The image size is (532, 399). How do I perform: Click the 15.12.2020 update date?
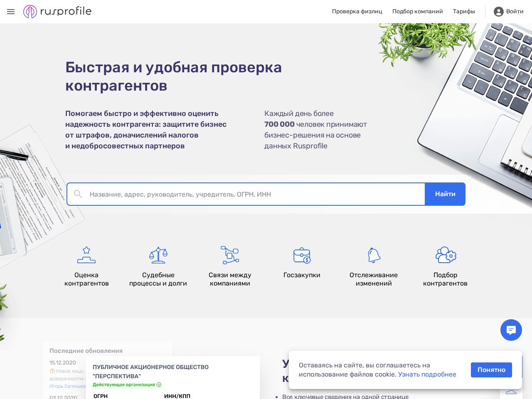click(x=63, y=363)
